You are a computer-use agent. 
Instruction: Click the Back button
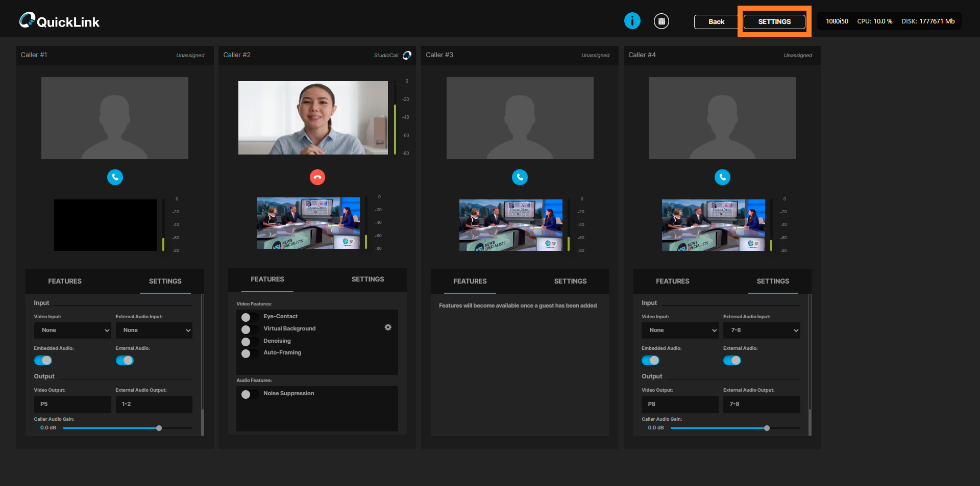(716, 22)
